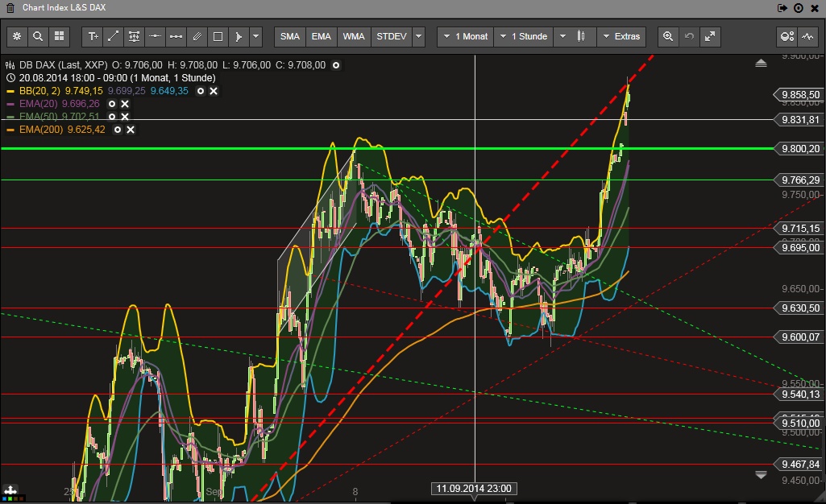Viewport: 826px width, 504px height.
Task: Open the 1 Monat time range dropdown
Action: pyautogui.click(x=466, y=36)
